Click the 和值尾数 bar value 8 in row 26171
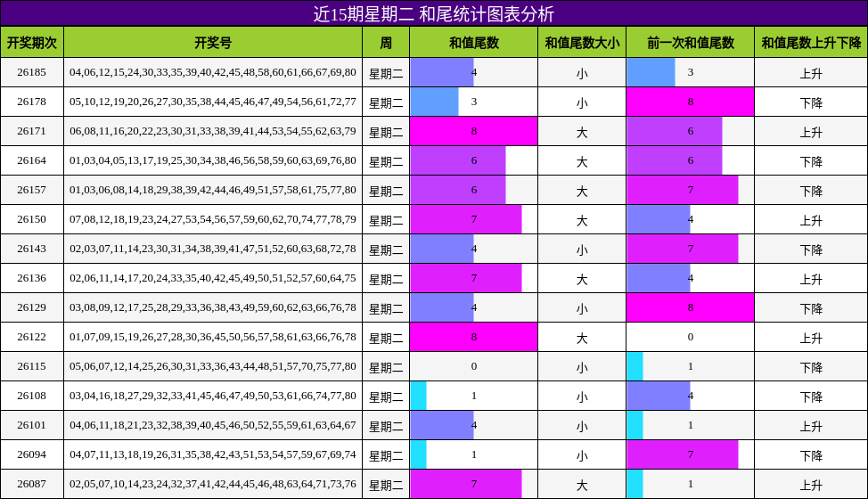The image size is (868, 499). [474, 131]
